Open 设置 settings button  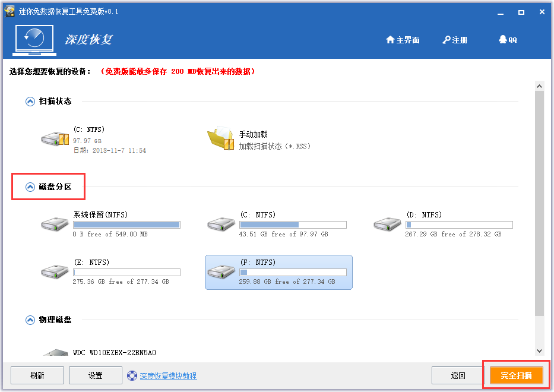[x=96, y=375]
